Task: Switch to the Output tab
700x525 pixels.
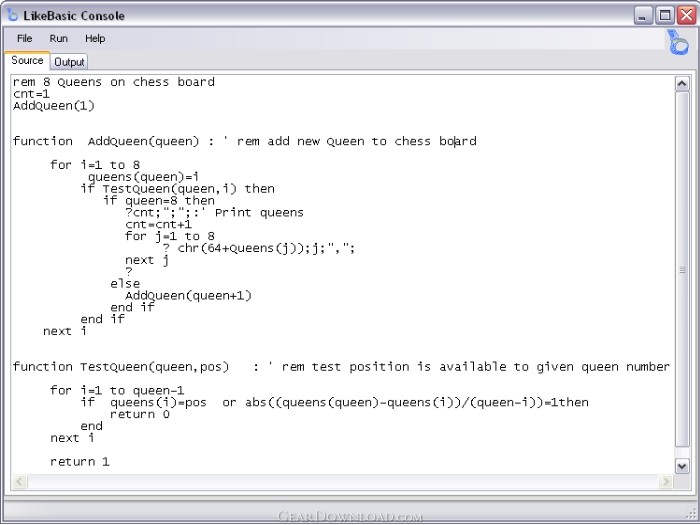Action: click(69, 62)
